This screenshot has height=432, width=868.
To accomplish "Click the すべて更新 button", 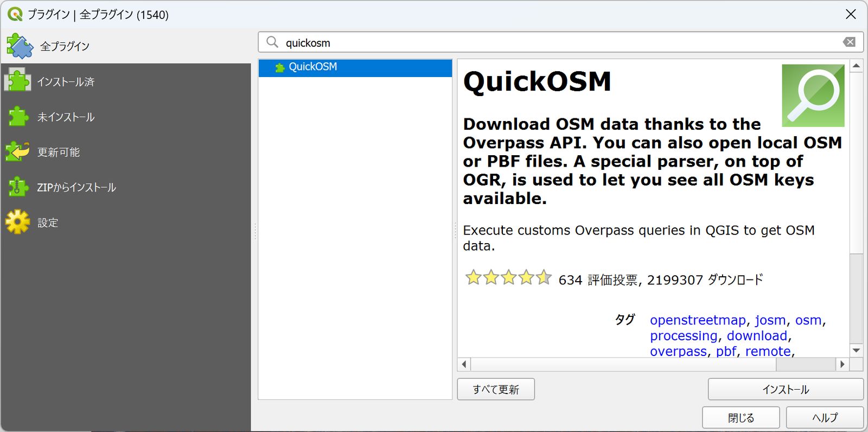I will (496, 389).
